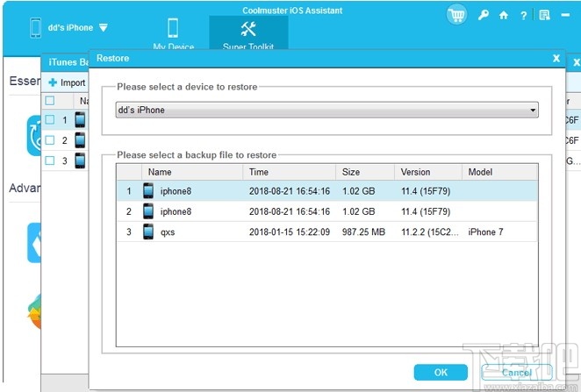
Task: Switch to the My Device tab
Action: (174, 33)
